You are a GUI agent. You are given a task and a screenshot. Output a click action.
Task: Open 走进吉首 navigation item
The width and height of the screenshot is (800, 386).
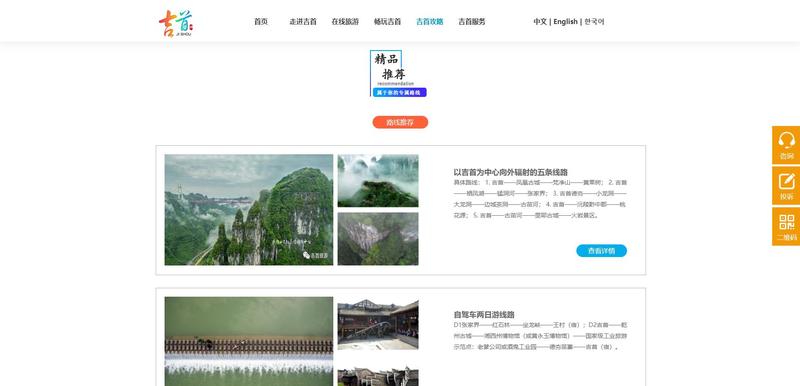pos(303,21)
